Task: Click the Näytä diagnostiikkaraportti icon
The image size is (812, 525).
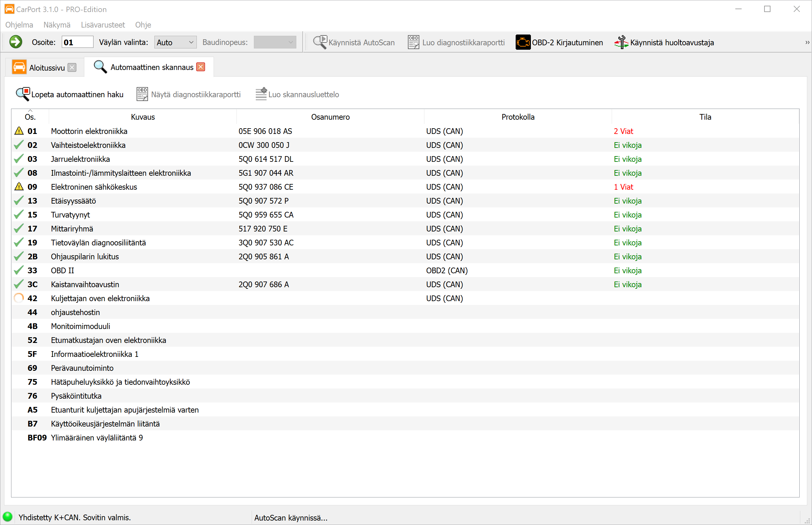Action: point(142,94)
